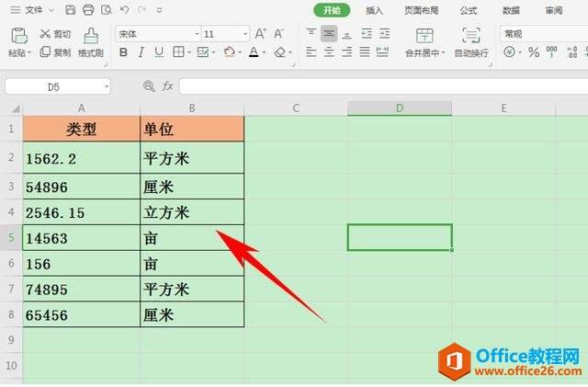Click cell containing 1562.2
Screen dimensions: 588x387
82,158
